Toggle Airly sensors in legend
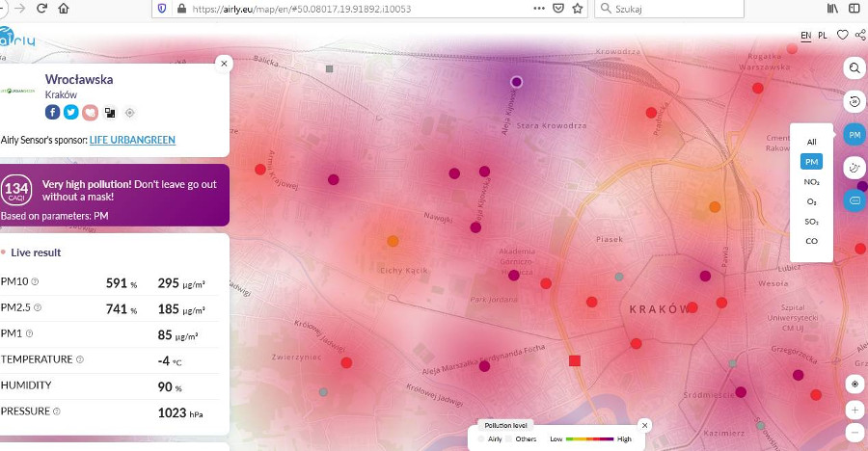 pyautogui.click(x=490, y=438)
